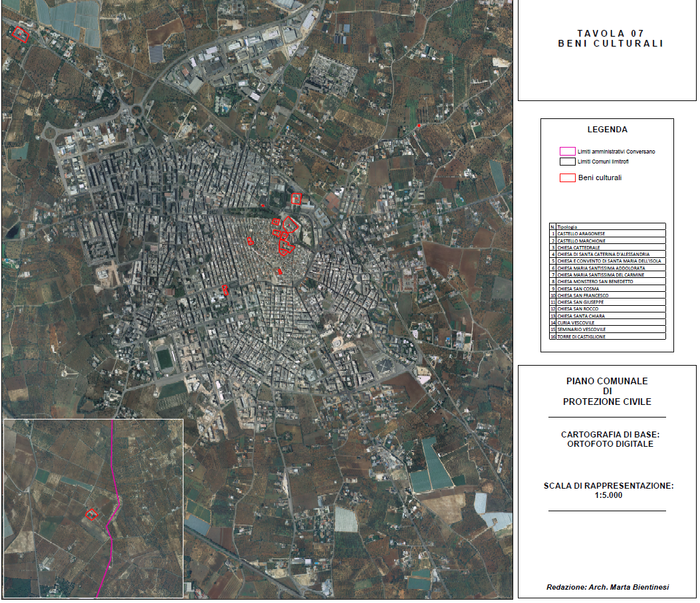This screenshot has width=700, height=603.
Task: Click the green stadium field on the map
Action: 164,359
